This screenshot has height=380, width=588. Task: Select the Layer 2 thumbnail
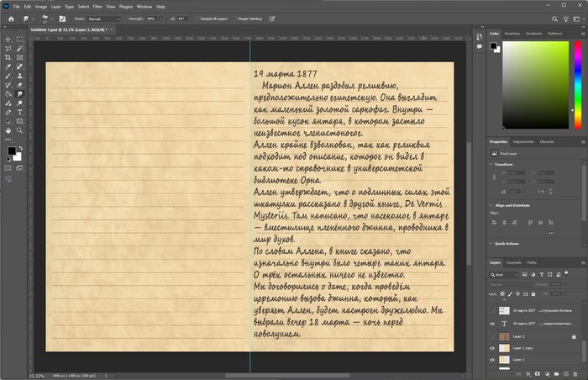[505, 335]
